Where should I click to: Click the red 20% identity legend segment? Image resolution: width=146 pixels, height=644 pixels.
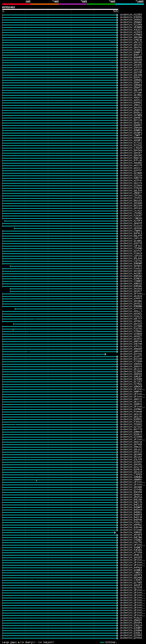pyautogui.click(x=16, y=4)
